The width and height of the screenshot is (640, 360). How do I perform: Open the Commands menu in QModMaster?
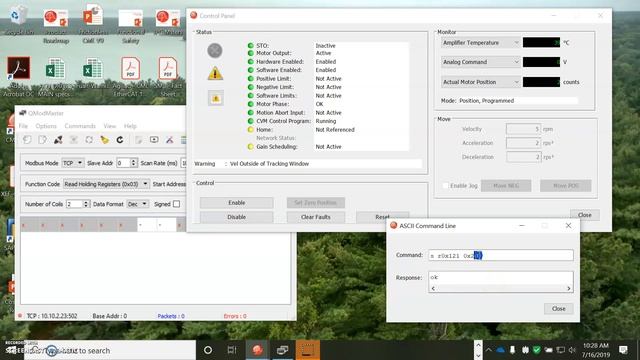pos(80,126)
